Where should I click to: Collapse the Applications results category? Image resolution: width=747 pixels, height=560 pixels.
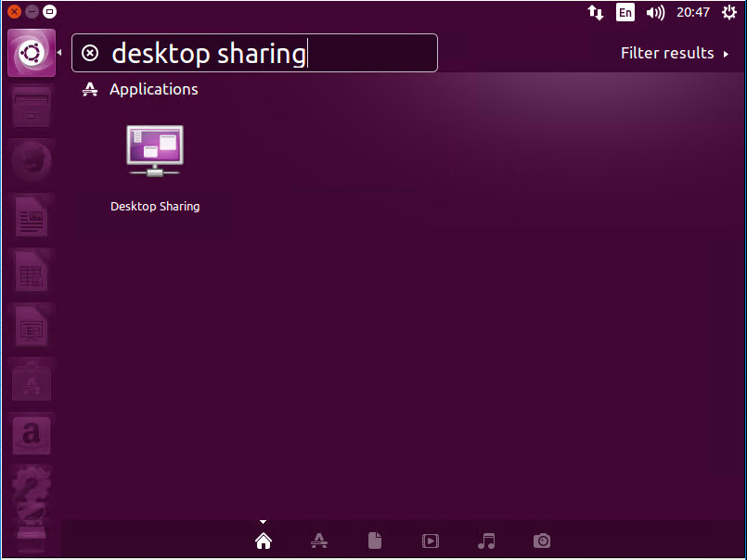point(153,90)
